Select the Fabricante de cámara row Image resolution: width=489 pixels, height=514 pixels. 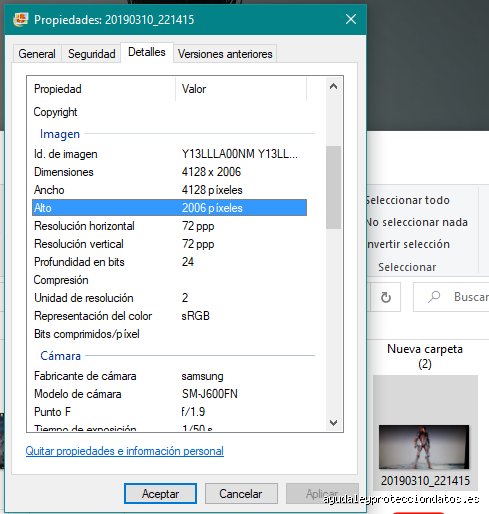[169, 376]
